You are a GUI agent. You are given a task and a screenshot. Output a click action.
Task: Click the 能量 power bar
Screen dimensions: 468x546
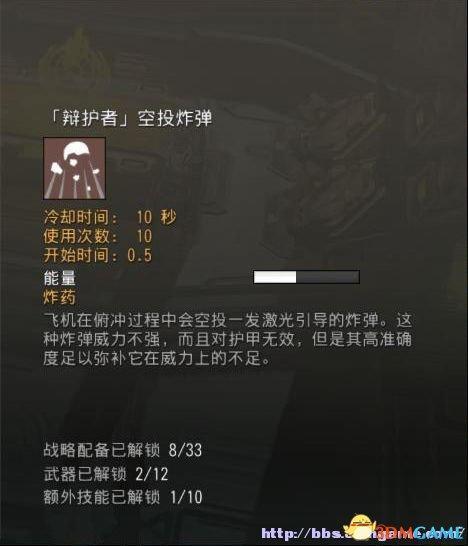pyautogui.click(x=306, y=277)
